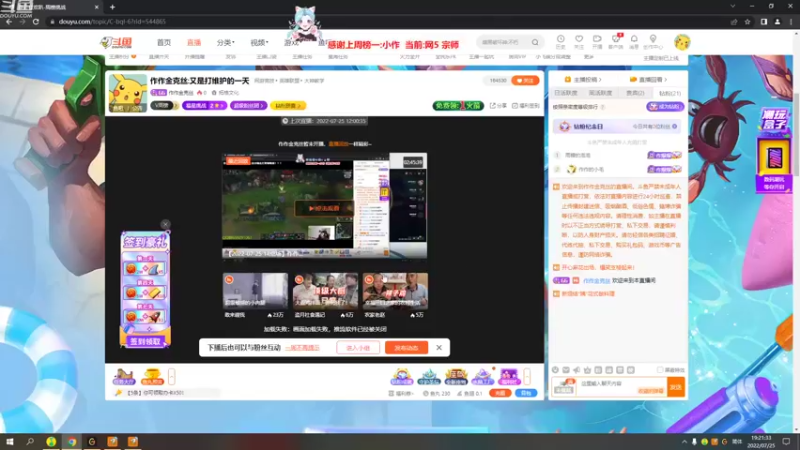Open the fourth purple gift icon with red dot
Screen dimensions: 800x450
483,377
